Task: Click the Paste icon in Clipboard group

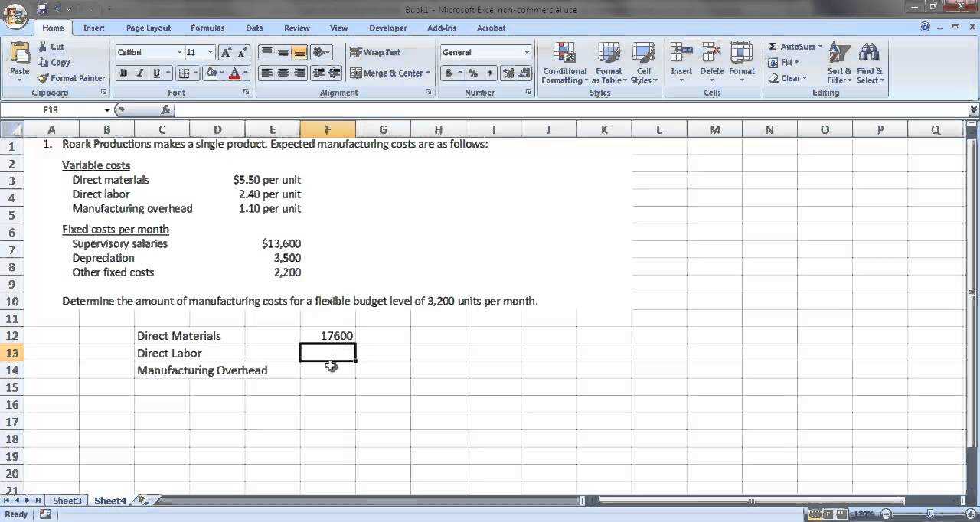Action: (19, 54)
